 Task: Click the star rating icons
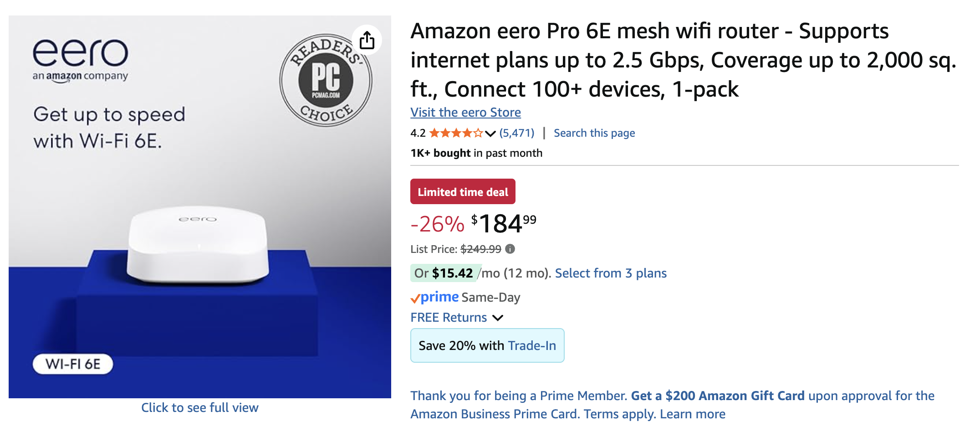point(455,133)
